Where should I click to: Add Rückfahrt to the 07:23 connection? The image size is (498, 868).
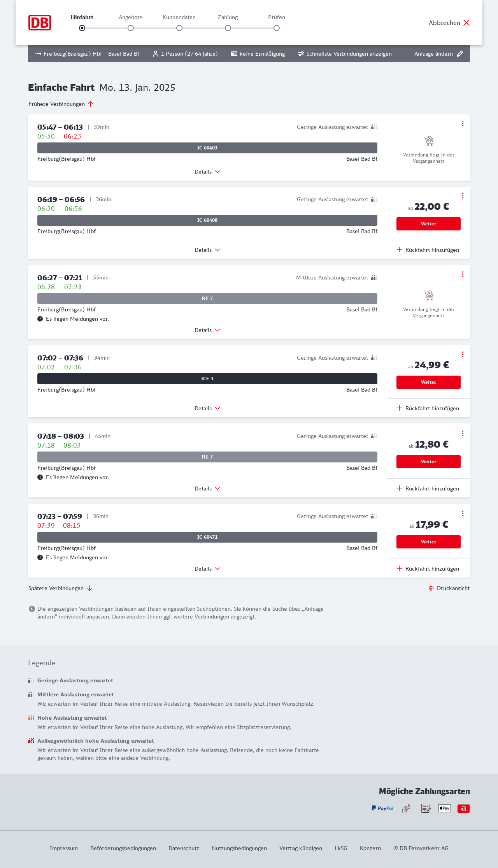[428, 569]
